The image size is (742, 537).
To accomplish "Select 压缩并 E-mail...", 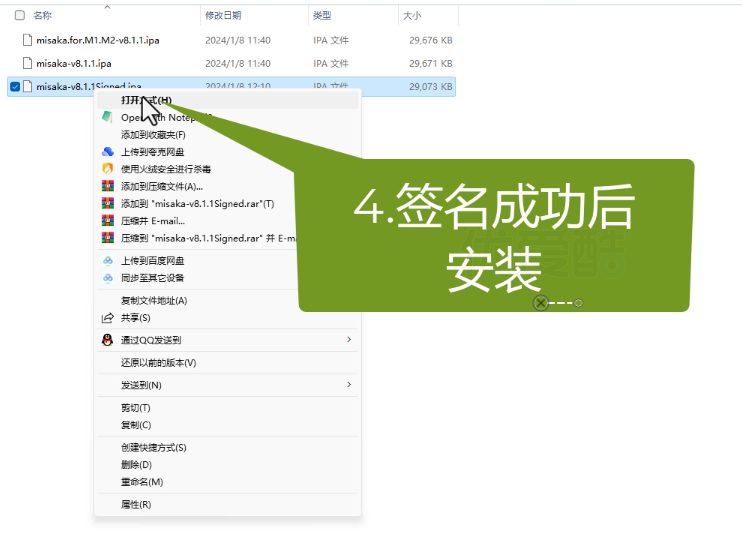I will point(153,221).
